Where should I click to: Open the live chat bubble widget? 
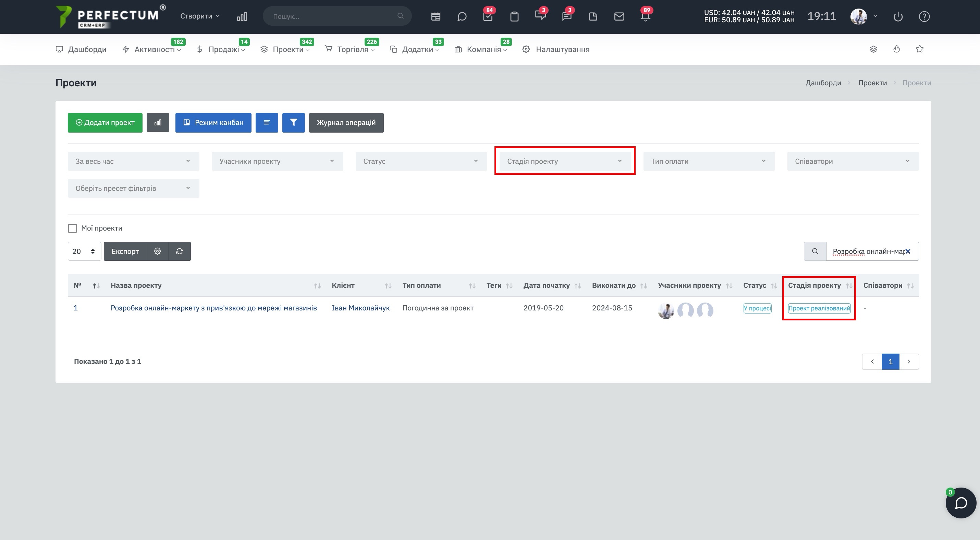(x=961, y=503)
